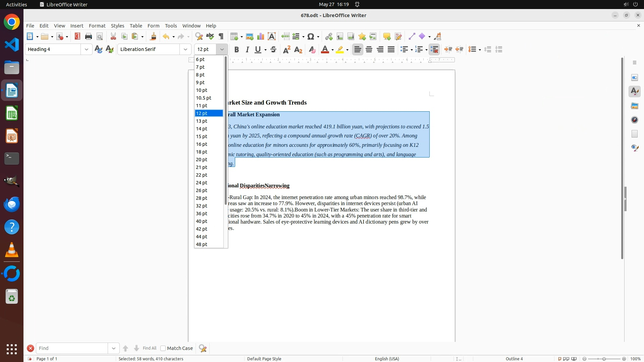Expand the Font Name dropdown arrow
This screenshot has height=362, width=644.
pos(185,49)
